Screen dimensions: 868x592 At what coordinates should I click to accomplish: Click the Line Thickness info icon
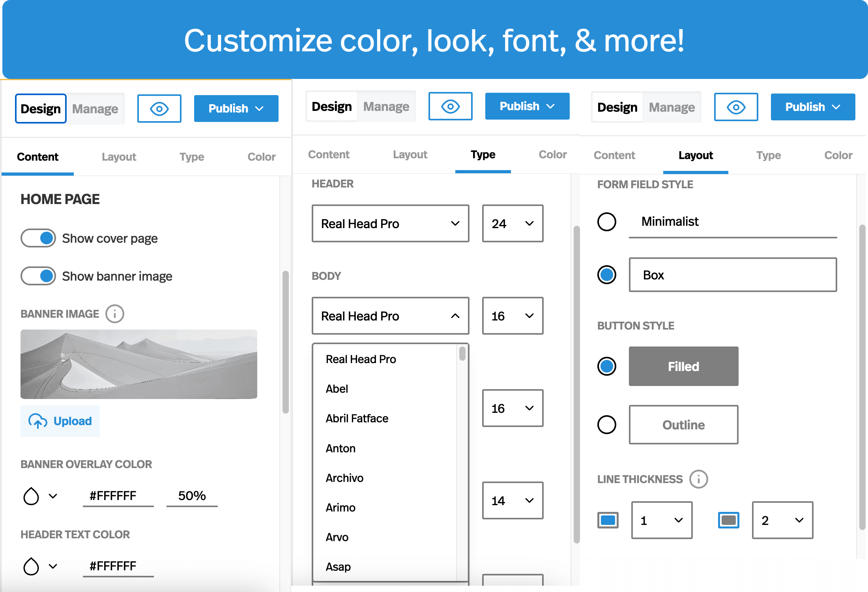tap(698, 479)
